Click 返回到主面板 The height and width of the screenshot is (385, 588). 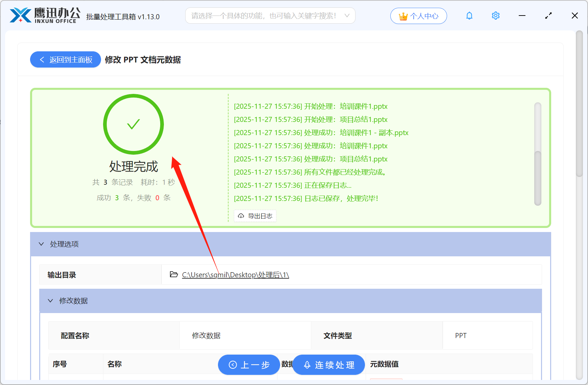(x=65, y=59)
